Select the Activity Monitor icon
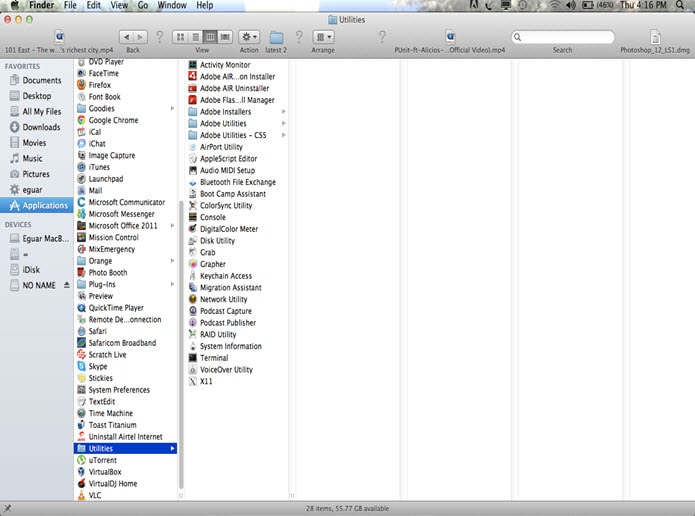The image size is (695, 516). coord(192,65)
